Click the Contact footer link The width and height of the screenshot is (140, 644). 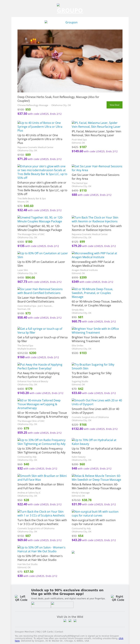tap(59, 631)
